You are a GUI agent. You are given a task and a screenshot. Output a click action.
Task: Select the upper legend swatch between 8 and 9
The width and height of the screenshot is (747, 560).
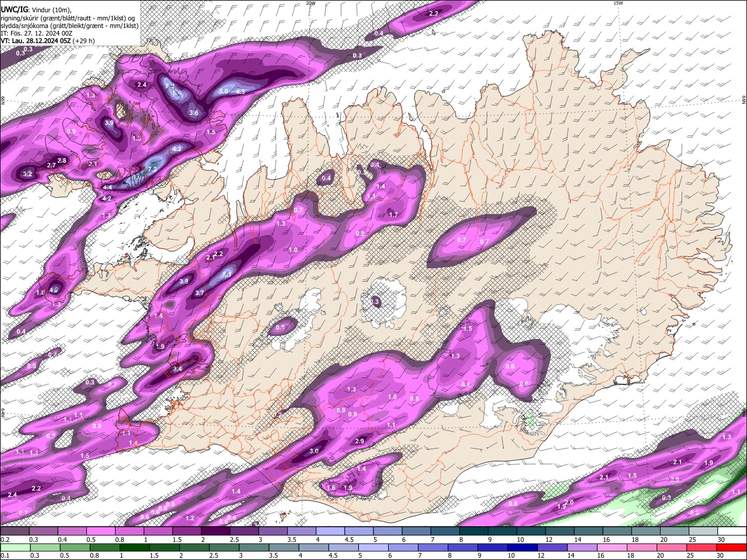[x=474, y=531]
